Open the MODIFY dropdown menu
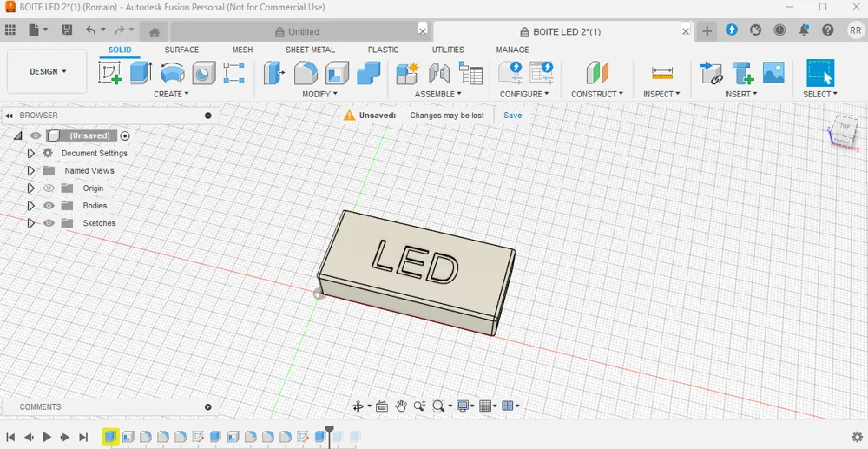Image resolution: width=868 pixels, height=449 pixels. 320,94
